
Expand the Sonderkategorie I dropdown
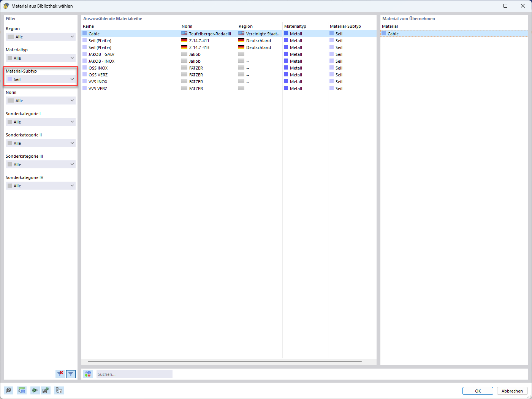(41, 122)
